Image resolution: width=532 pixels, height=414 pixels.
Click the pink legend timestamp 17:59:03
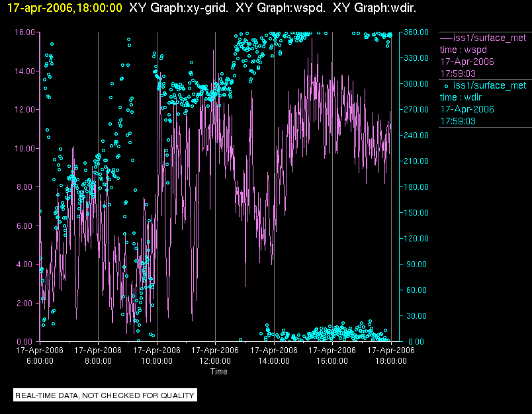click(458, 73)
